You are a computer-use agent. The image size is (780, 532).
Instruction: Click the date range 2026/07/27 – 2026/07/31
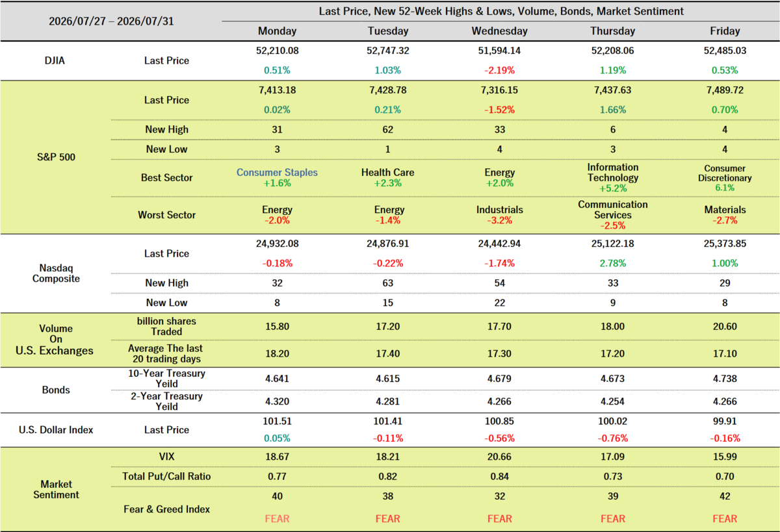click(x=110, y=21)
